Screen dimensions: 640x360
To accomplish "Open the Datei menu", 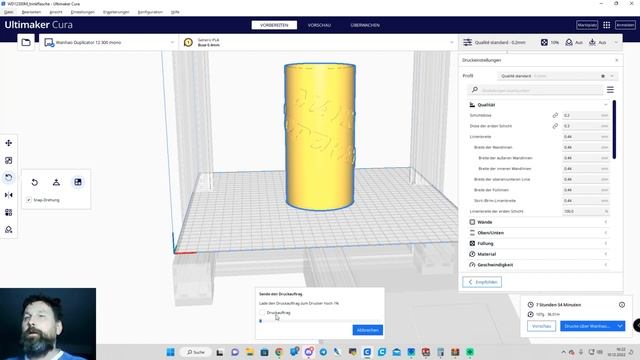I will pyautogui.click(x=9, y=12).
